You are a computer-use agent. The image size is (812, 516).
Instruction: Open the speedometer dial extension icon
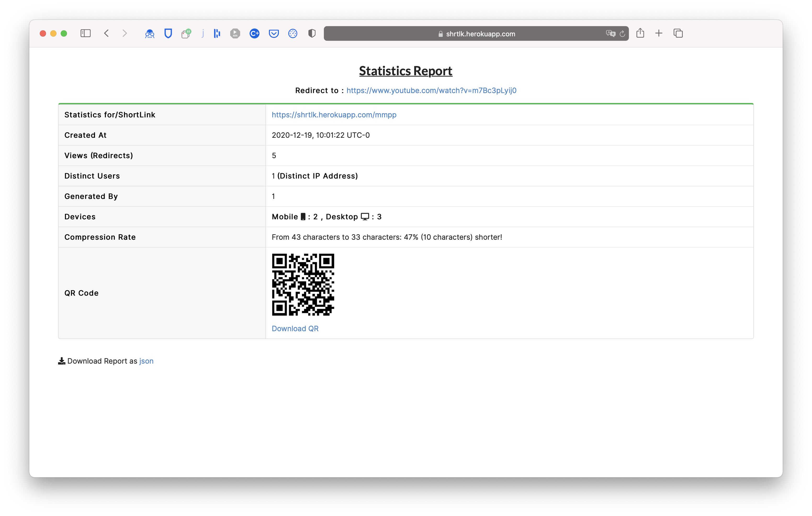coord(293,33)
